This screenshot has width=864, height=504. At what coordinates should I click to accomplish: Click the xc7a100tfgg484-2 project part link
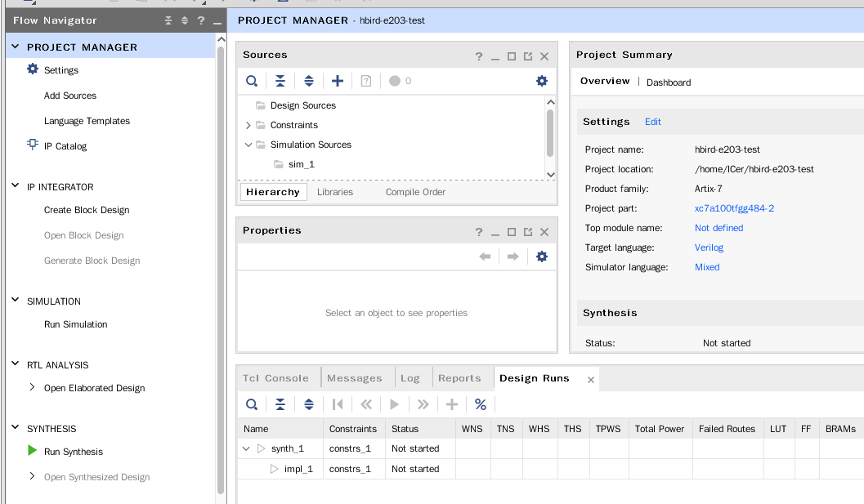point(734,208)
